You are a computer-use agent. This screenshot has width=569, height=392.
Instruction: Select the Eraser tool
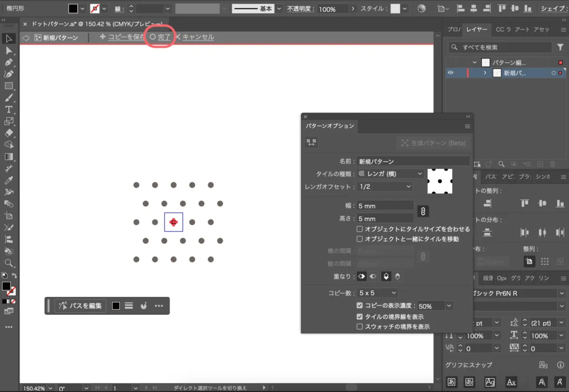8,134
